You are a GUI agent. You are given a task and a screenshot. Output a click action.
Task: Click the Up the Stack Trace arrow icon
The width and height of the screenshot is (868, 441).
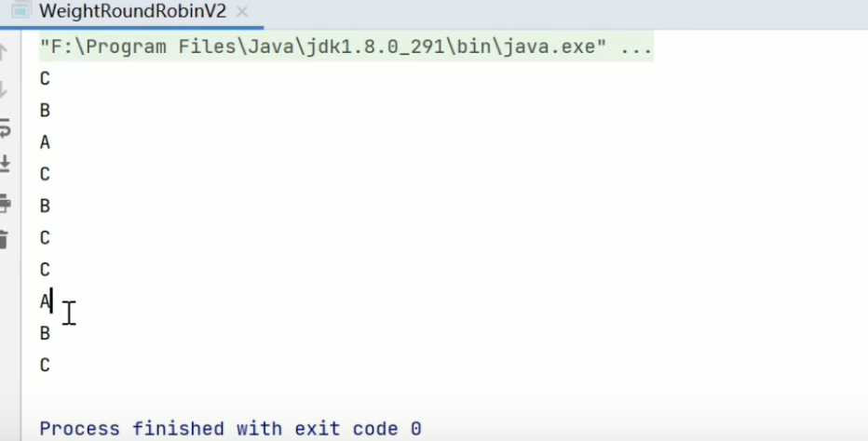point(4,52)
